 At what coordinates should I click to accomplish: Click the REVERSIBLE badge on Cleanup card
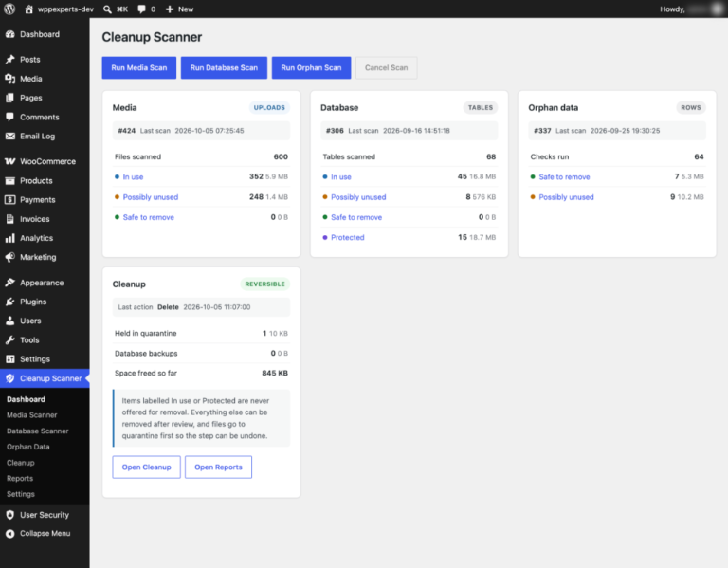pyautogui.click(x=264, y=284)
